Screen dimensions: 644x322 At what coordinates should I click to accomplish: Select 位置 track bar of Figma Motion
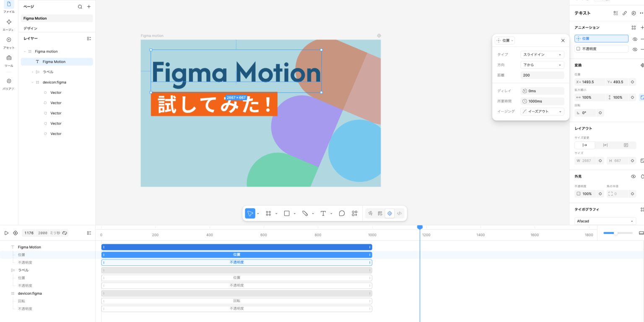[236, 254]
